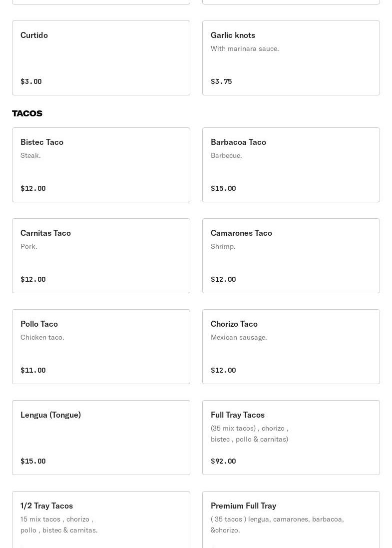
Task: Add Bistec Taco to order
Action: [101, 165]
